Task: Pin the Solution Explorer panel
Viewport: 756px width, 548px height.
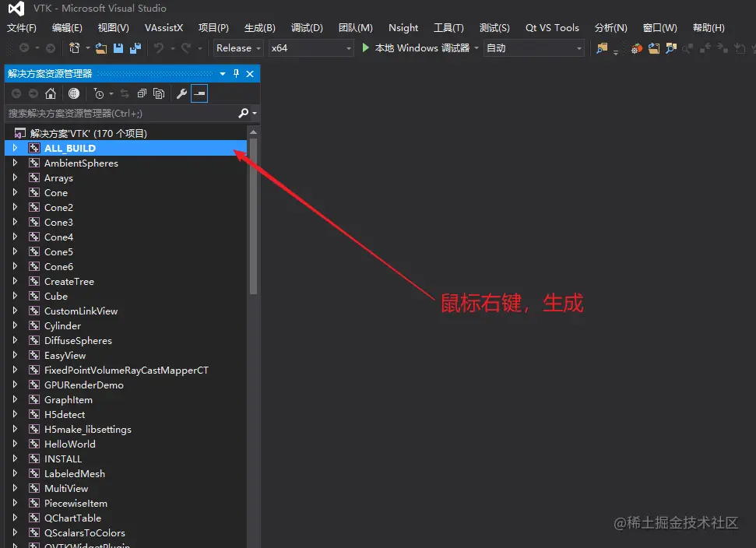Action: click(236, 73)
